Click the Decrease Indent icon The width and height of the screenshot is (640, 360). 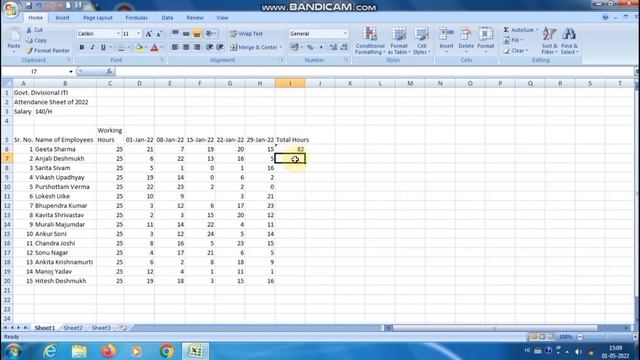click(x=209, y=47)
